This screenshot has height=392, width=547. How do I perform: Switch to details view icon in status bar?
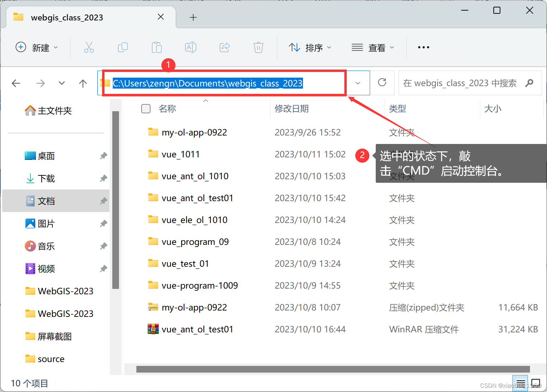coord(521,384)
